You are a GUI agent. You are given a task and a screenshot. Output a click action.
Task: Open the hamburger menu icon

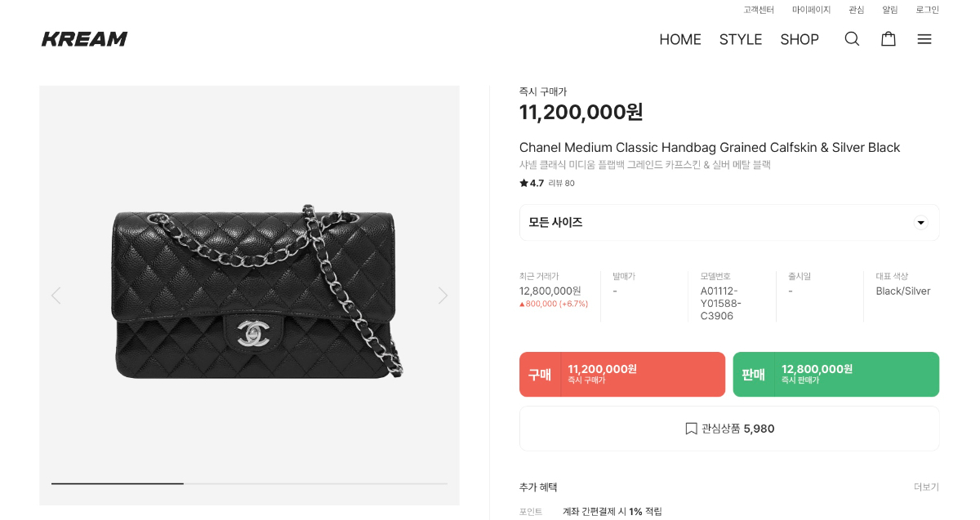pyautogui.click(x=924, y=39)
